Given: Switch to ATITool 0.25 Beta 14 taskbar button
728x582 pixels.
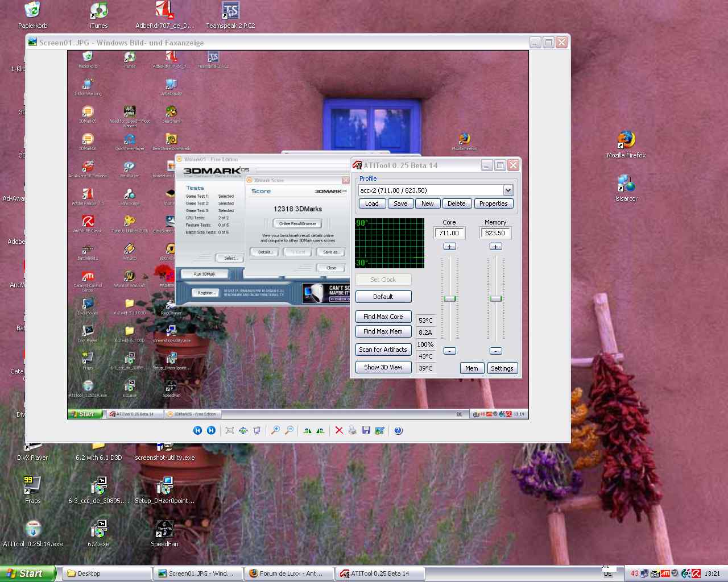Looking at the screenshot, I should click(x=380, y=573).
